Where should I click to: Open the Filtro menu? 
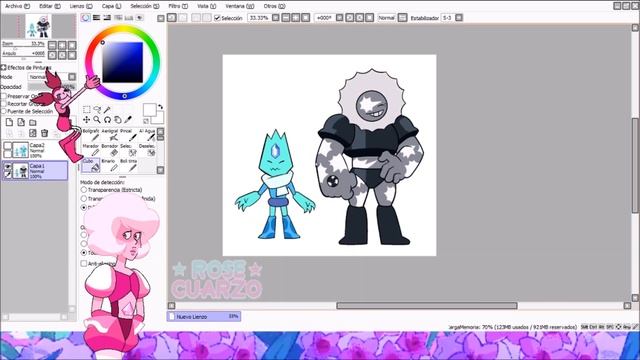(178, 6)
